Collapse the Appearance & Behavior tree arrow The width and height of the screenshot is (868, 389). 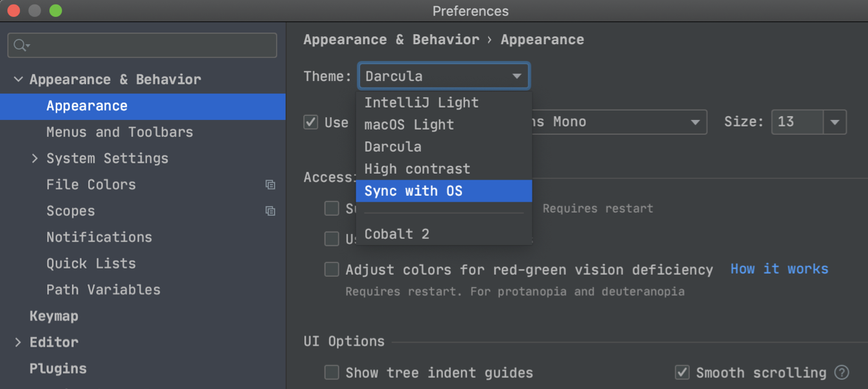(x=18, y=79)
